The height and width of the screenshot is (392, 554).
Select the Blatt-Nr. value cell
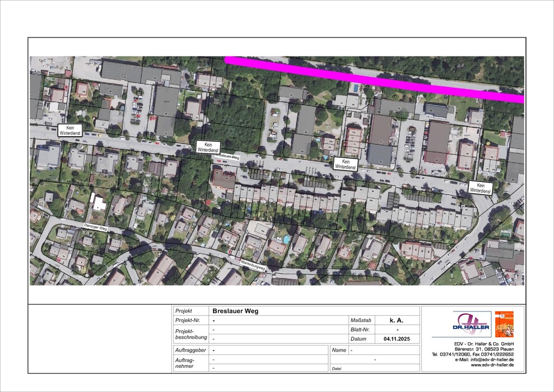tap(397, 330)
